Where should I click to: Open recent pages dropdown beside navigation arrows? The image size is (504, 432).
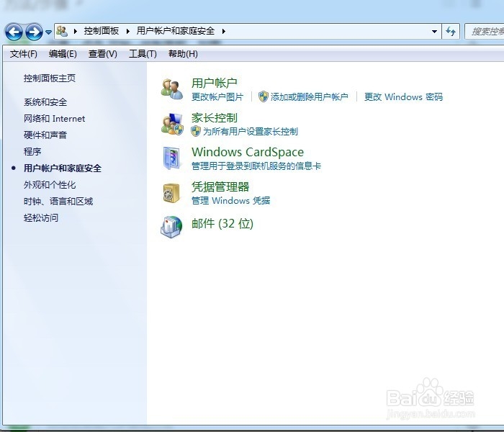pos(48,32)
